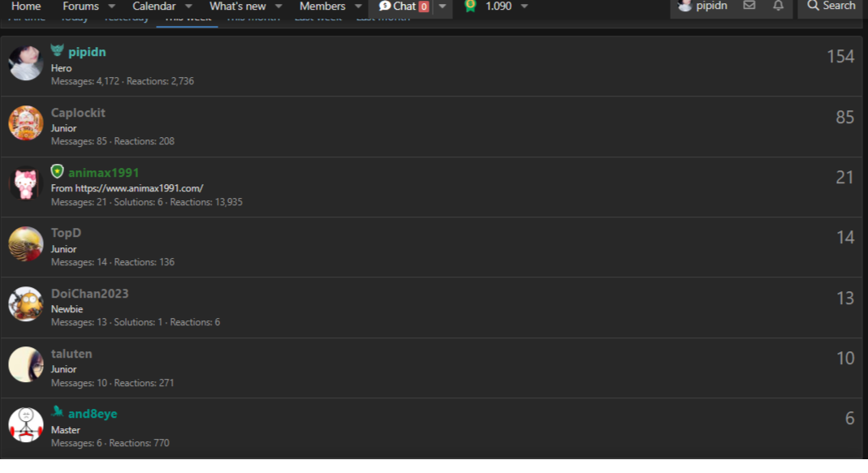Click "Messages: 14 · Reactions: 136" text
The image size is (868, 473).
[x=112, y=262]
